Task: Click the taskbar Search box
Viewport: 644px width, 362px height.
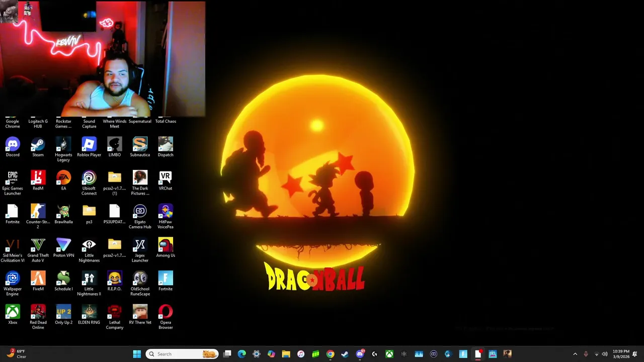Action: (x=182, y=354)
